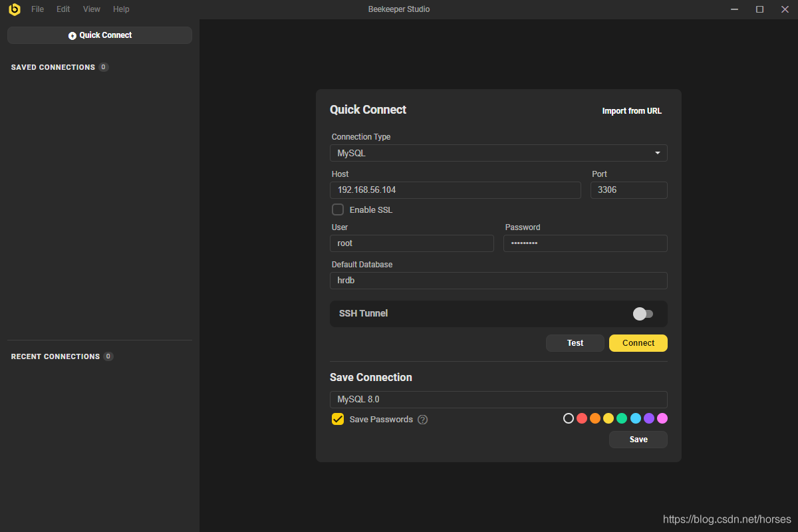Pick the pink color swatch
798x532 pixels.
pyautogui.click(x=662, y=418)
